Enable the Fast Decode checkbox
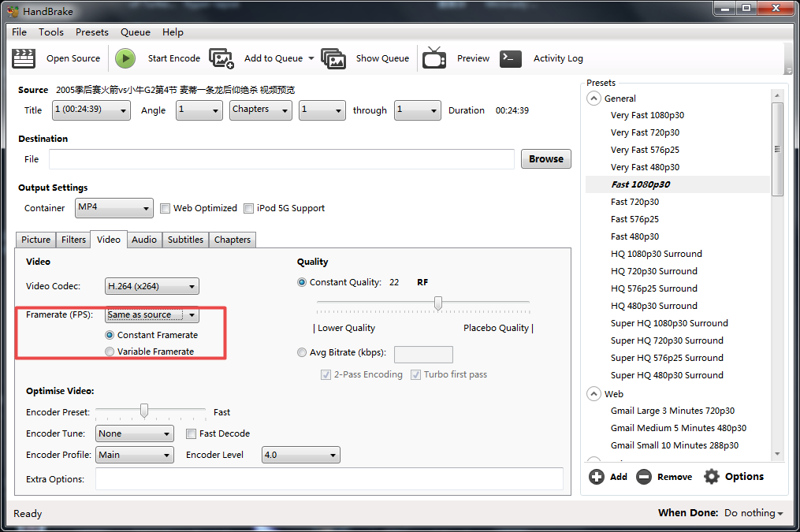This screenshot has width=800, height=532. pyautogui.click(x=191, y=433)
